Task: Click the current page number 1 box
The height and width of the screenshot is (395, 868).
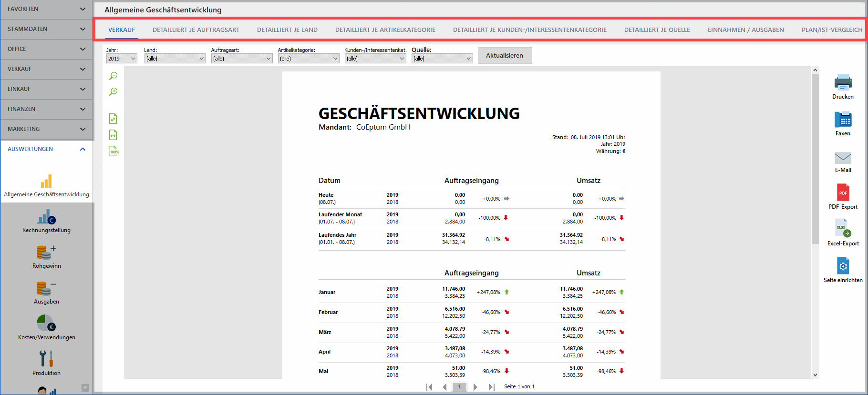Action: [459, 387]
